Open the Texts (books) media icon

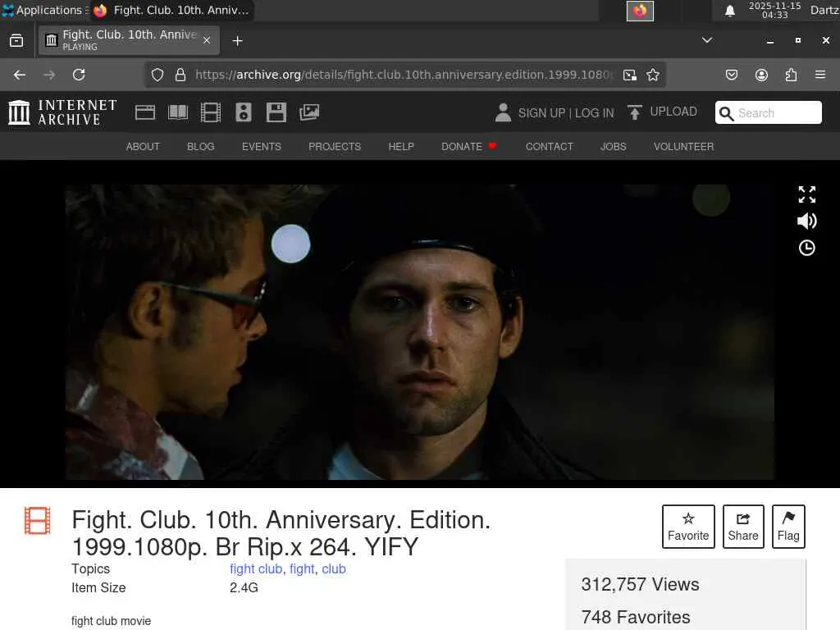coord(178,112)
